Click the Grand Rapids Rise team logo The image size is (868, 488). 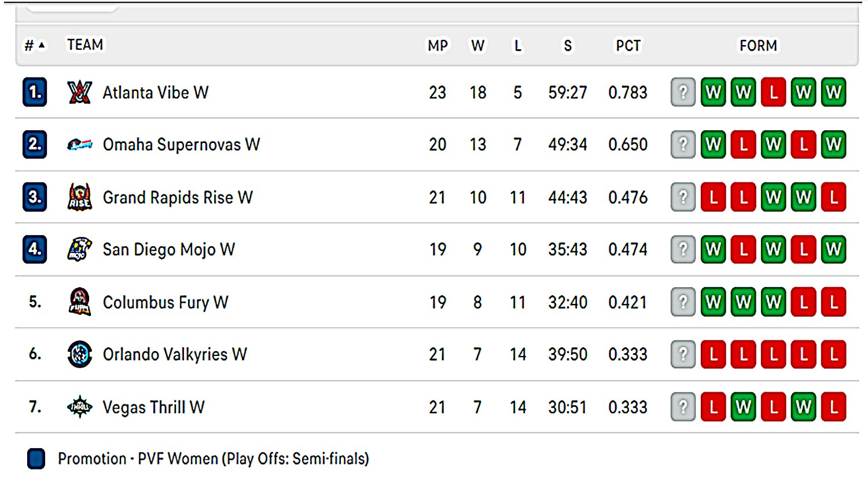(x=79, y=197)
